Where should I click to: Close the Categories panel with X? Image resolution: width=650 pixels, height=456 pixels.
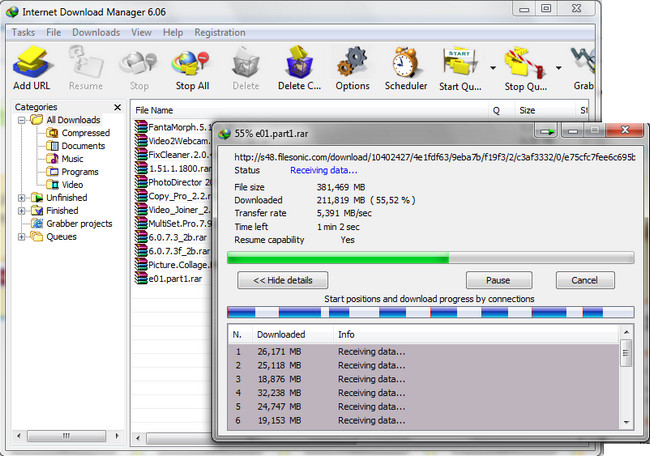coord(118,107)
